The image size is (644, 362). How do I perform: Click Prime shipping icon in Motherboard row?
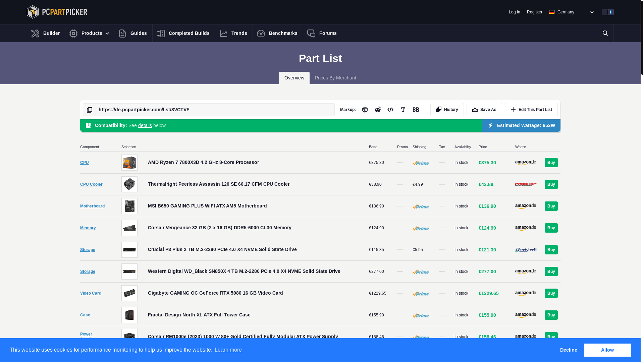tap(421, 206)
